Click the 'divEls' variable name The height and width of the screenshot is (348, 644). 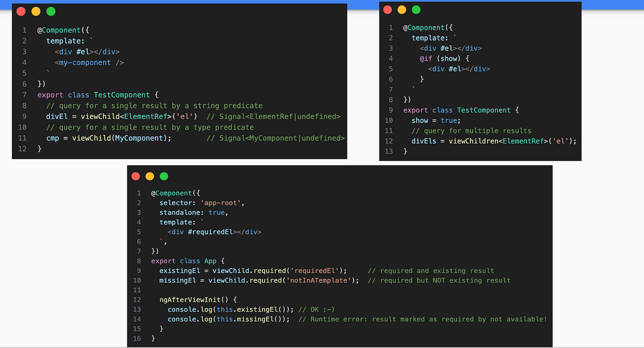click(x=424, y=141)
